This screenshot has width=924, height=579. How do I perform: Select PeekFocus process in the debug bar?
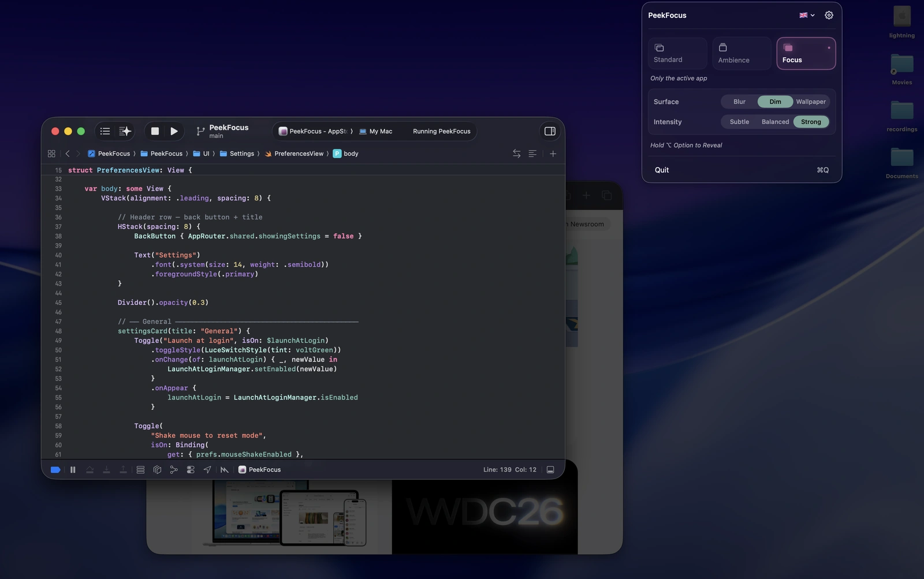(x=259, y=470)
